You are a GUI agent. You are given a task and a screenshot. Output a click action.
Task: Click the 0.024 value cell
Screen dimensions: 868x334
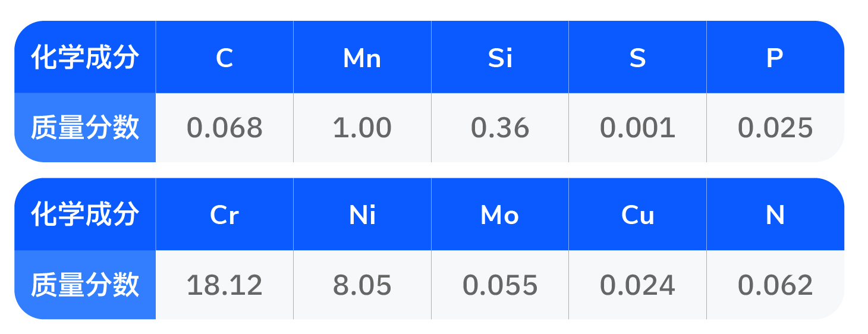(x=637, y=285)
